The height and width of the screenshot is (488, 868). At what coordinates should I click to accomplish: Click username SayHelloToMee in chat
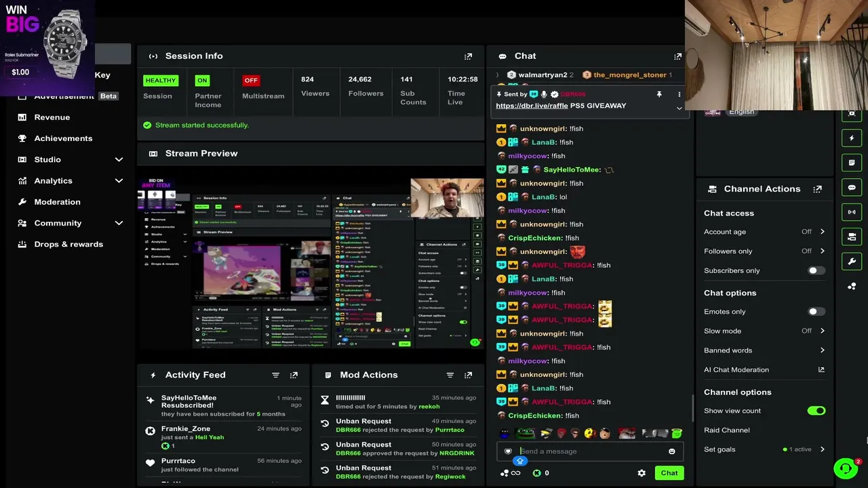pos(572,170)
